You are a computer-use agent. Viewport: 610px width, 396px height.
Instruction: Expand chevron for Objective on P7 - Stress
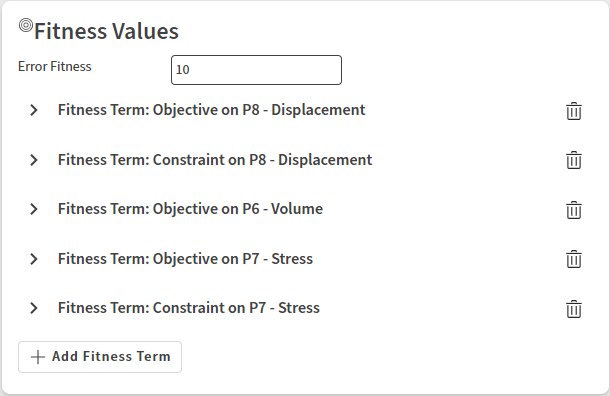pos(34,259)
